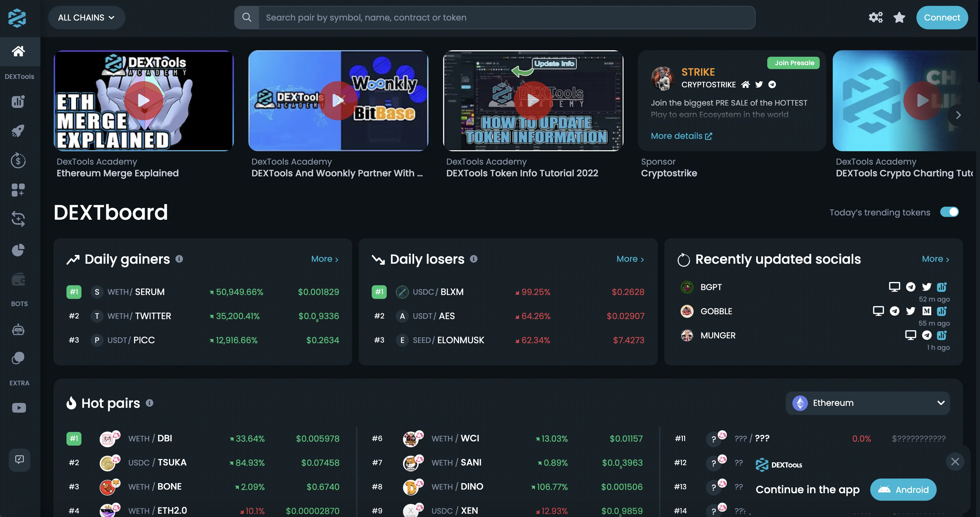This screenshot has width=980, height=517.
Task: Open the robot Bots sidebar icon
Action: point(18,330)
